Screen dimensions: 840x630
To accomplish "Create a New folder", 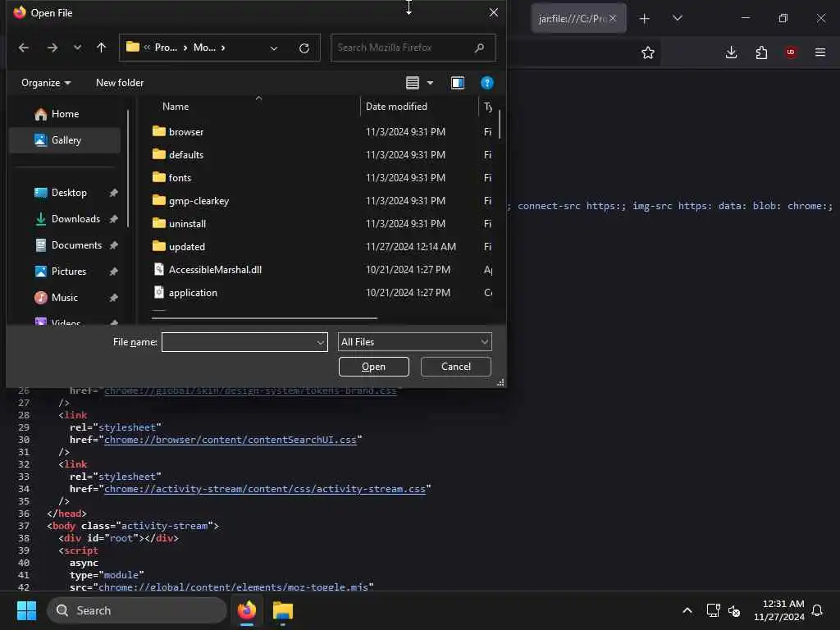I will [x=120, y=83].
